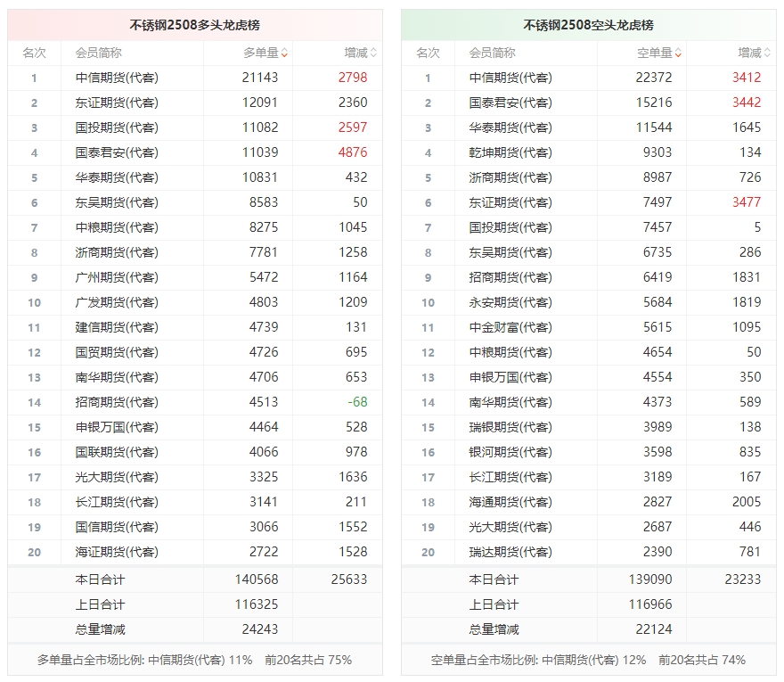Click long total 140568
This screenshot has height=682, width=784.
coord(257,579)
